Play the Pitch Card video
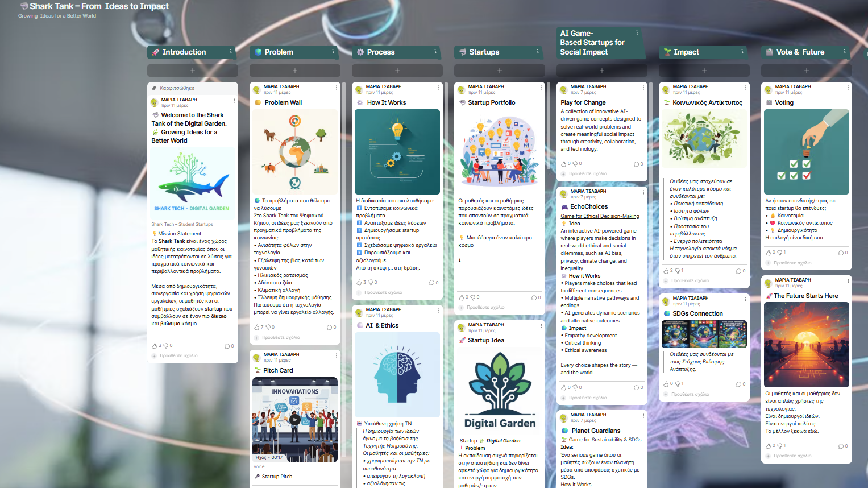The image size is (868, 488). (294, 420)
